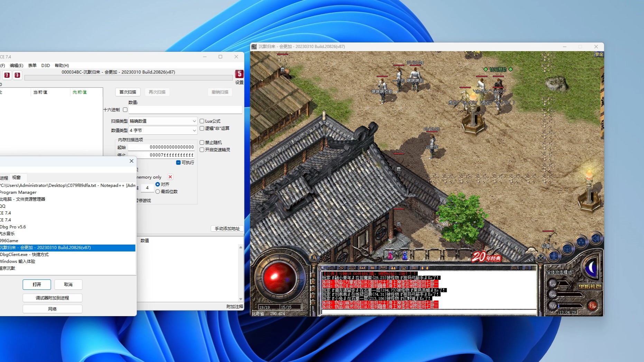Tick the Lua公式 checkbox
Screen dimensions: 644x362
coord(202,121)
